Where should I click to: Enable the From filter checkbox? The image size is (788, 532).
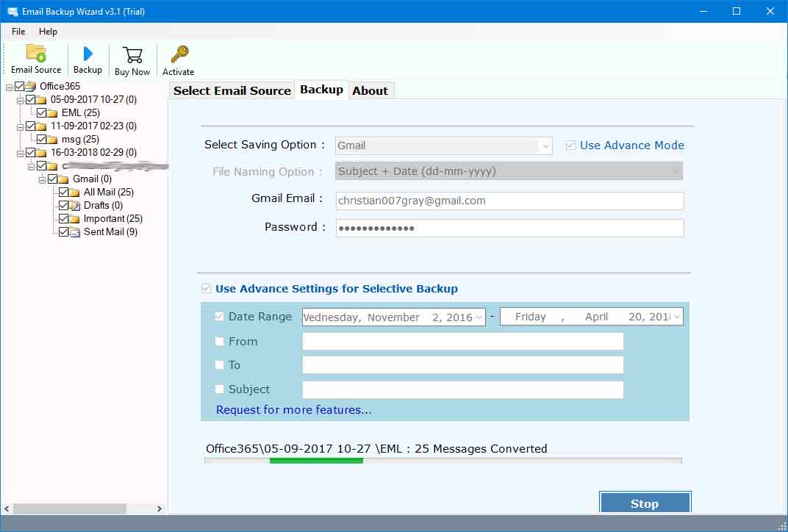[220, 342]
